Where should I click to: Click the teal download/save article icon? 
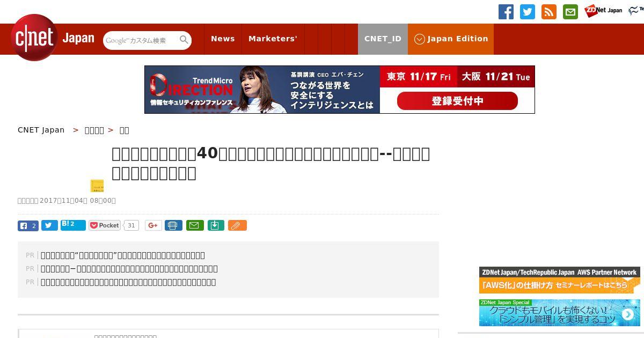[216, 225]
